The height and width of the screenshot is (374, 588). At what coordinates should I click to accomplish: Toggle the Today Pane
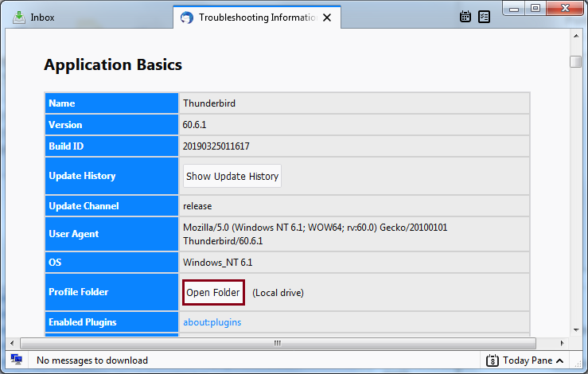tap(524, 360)
